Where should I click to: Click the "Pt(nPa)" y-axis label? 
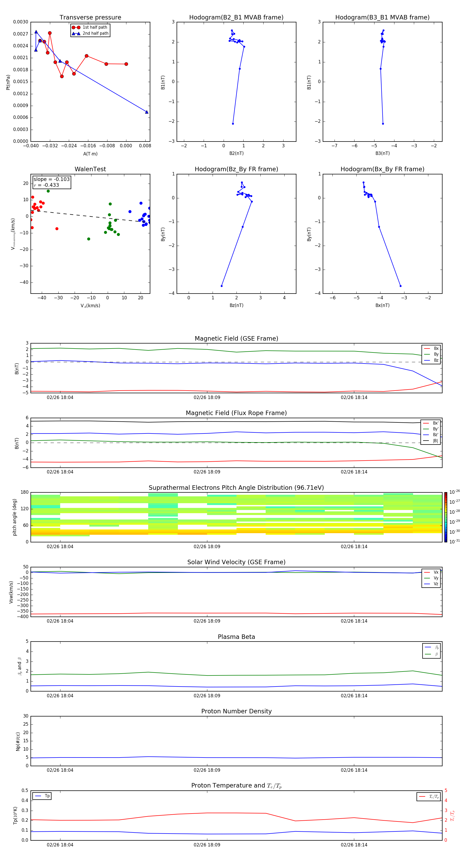coord(8,82)
